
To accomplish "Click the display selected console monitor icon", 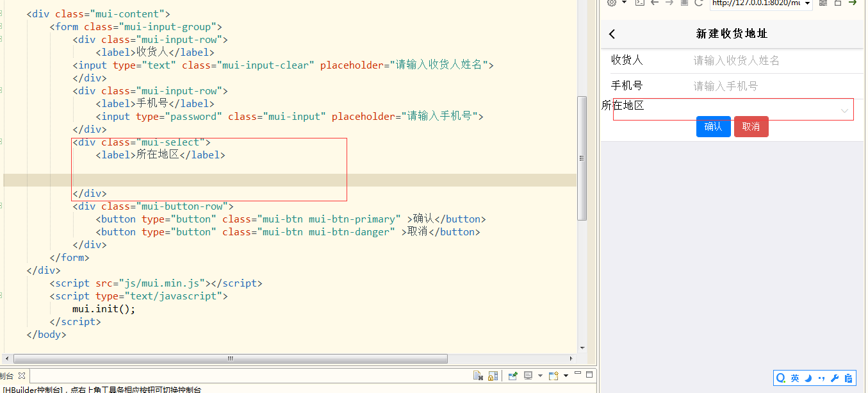I will click(x=528, y=376).
